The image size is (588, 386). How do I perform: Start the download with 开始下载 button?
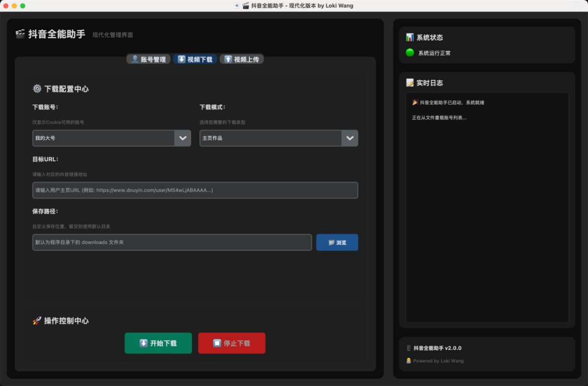158,343
